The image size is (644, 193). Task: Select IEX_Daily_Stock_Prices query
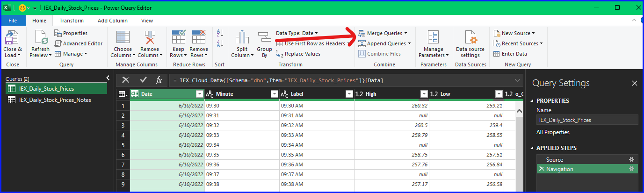56,88
